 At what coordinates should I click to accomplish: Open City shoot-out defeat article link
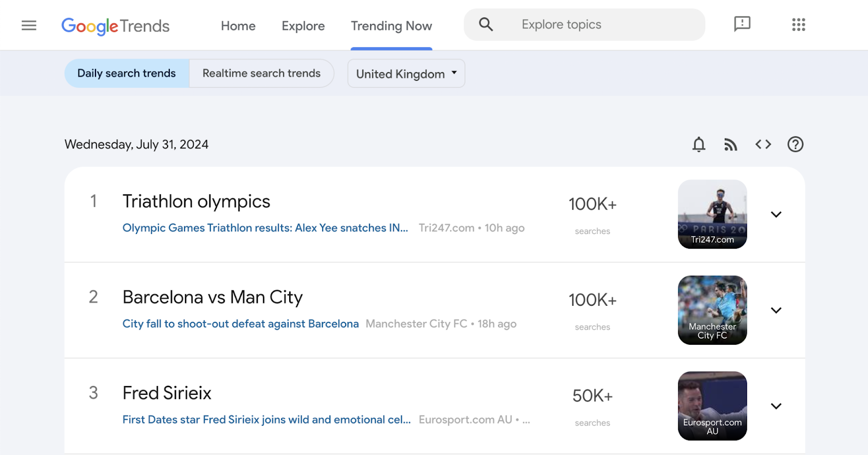point(240,324)
